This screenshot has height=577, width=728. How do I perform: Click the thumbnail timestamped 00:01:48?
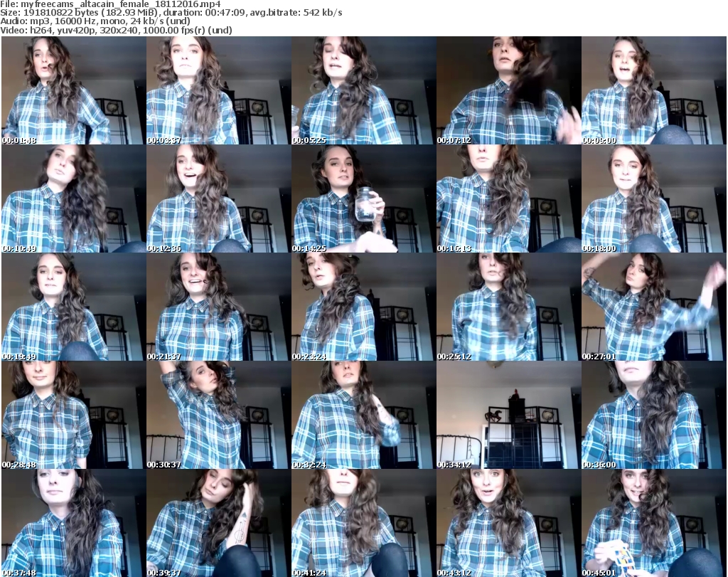[74, 90]
